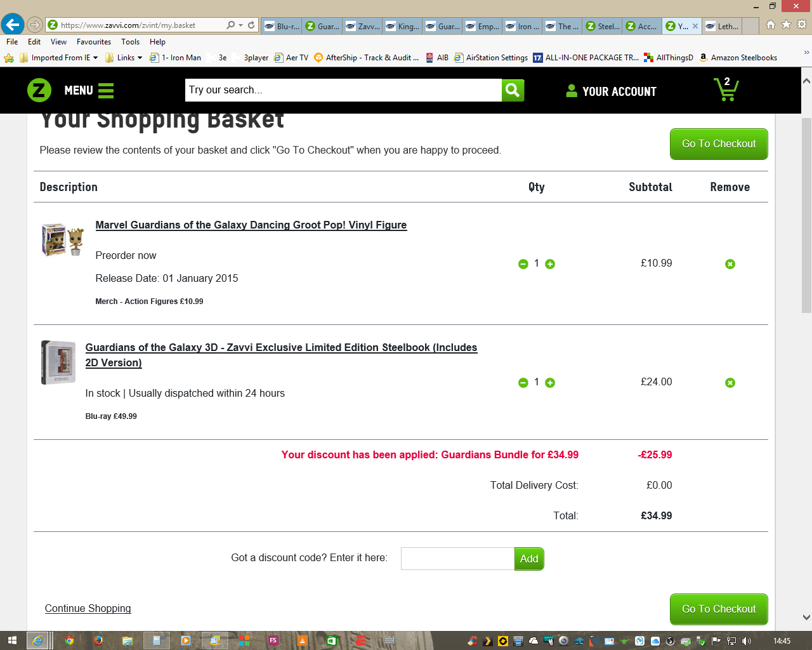
Task: Switch to the Steel... browser tab
Action: point(603,26)
